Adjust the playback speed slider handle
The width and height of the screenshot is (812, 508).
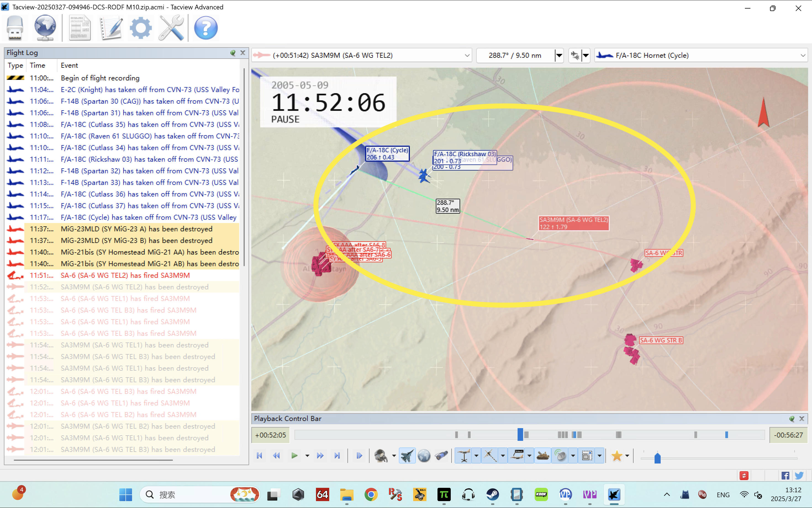657,458
